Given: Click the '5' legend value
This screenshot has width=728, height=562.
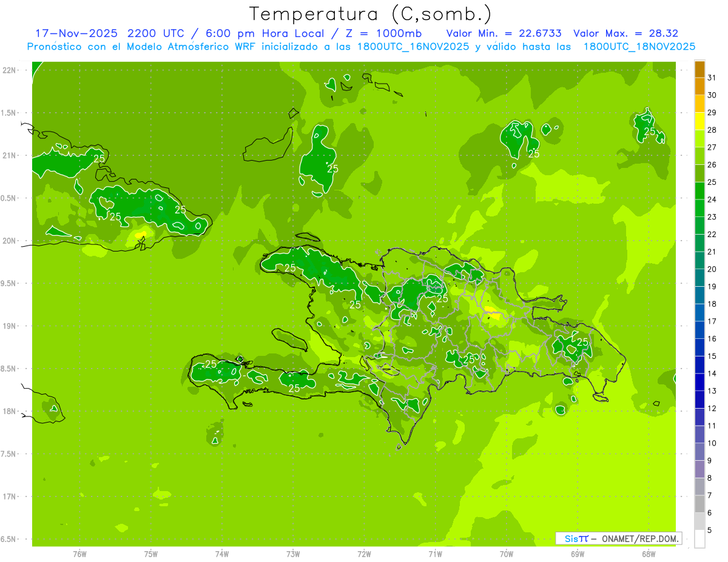Looking at the screenshot, I should point(710,530).
